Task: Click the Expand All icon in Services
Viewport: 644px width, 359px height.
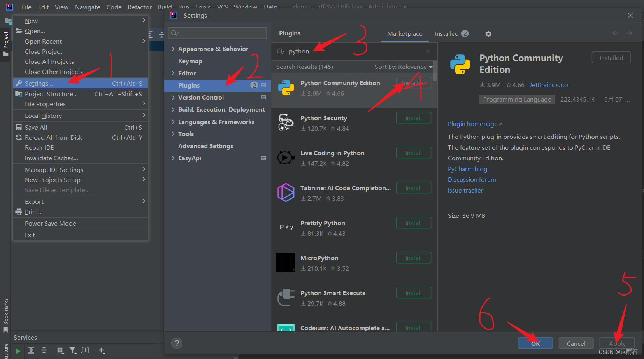Action: click(31, 350)
